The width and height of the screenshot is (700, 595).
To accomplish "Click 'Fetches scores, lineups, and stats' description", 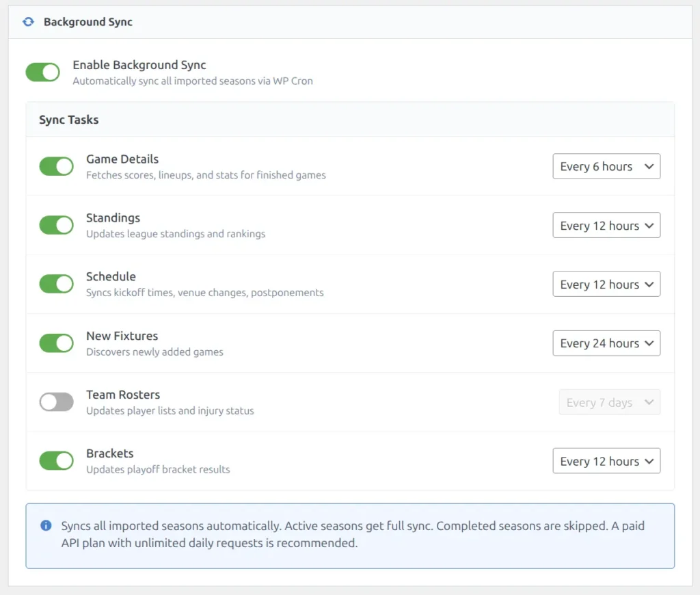I will click(x=206, y=175).
